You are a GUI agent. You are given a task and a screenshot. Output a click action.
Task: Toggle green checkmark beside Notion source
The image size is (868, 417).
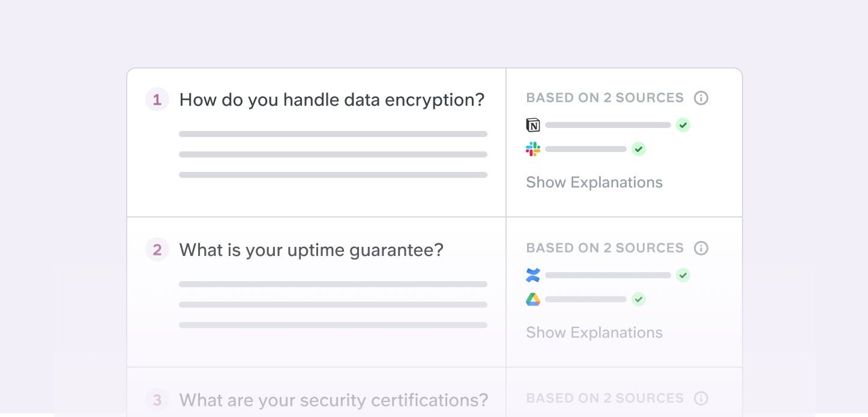(x=683, y=125)
